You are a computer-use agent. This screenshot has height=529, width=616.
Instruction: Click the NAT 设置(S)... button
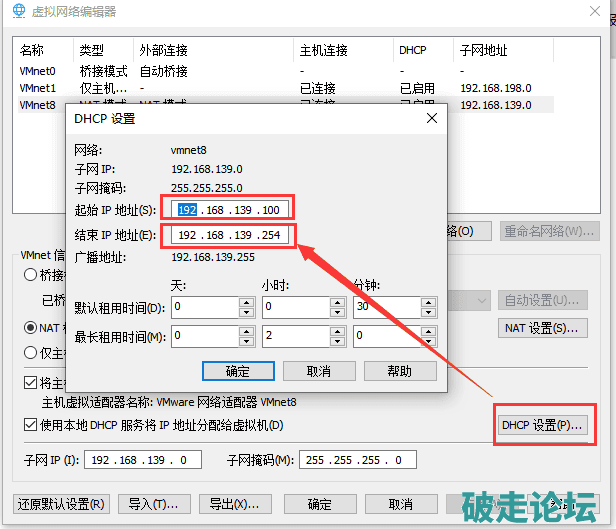(542, 328)
